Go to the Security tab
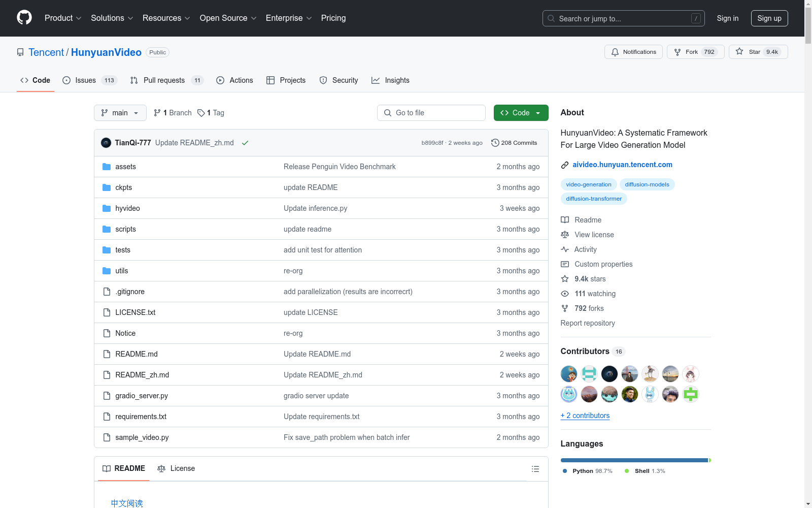Screen dimensions: 812x508 click(339, 80)
